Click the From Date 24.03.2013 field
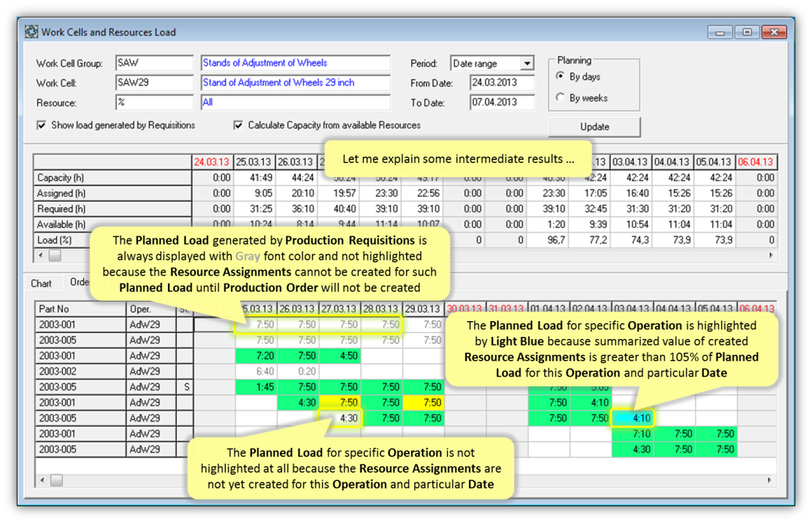 coord(502,83)
